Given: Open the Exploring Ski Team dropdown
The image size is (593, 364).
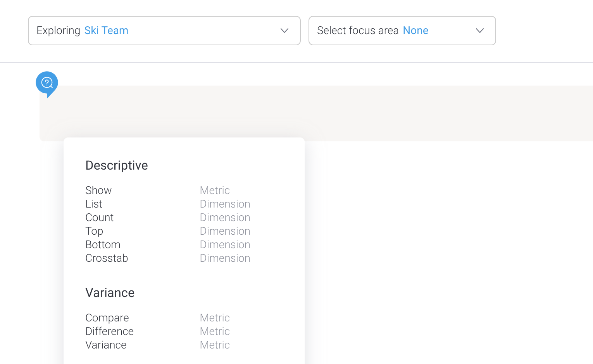Looking at the screenshot, I should (x=164, y=31).
